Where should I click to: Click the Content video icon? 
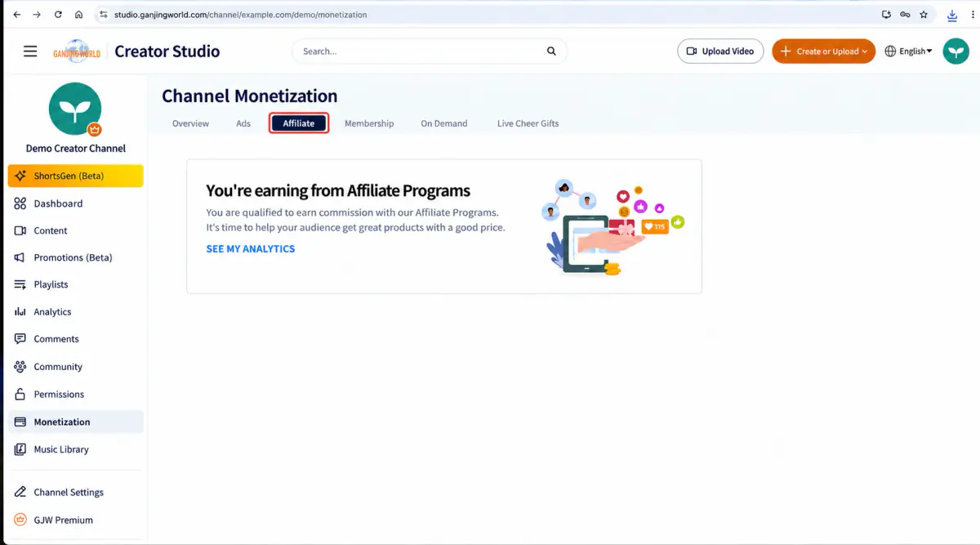20,230
